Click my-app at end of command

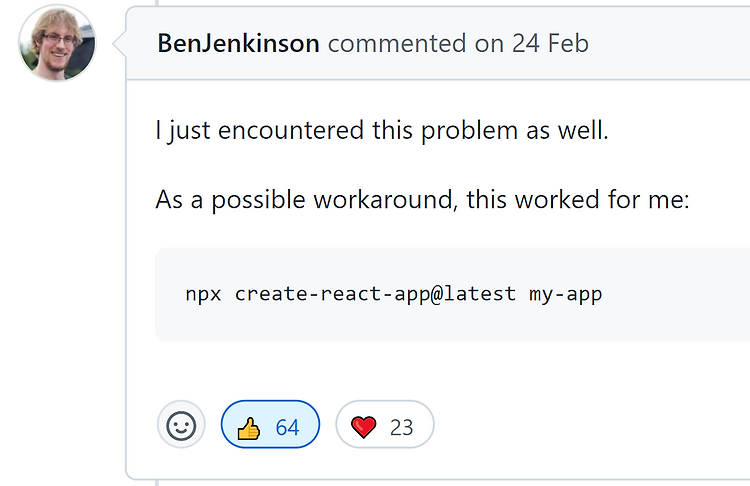pos(565,295)
